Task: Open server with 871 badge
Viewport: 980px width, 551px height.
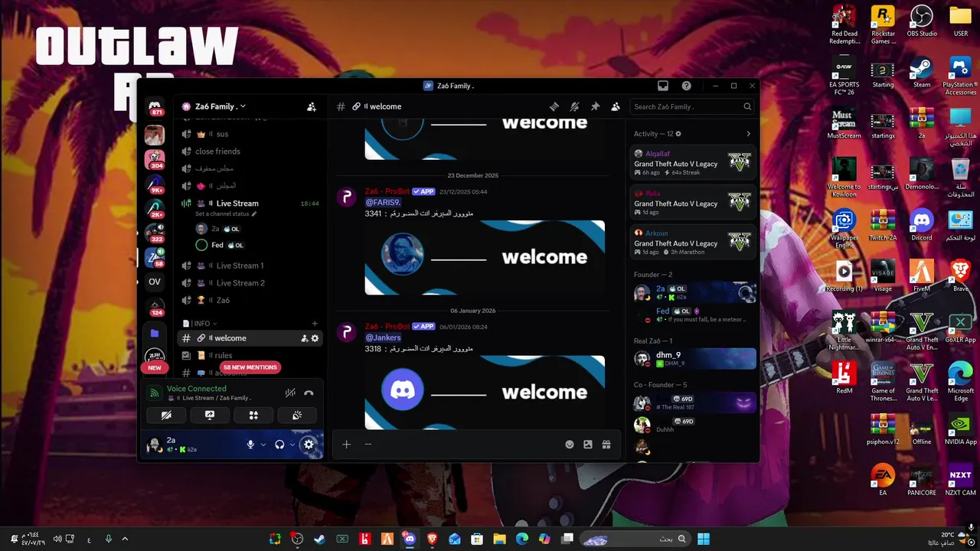Action: [155, 106]
